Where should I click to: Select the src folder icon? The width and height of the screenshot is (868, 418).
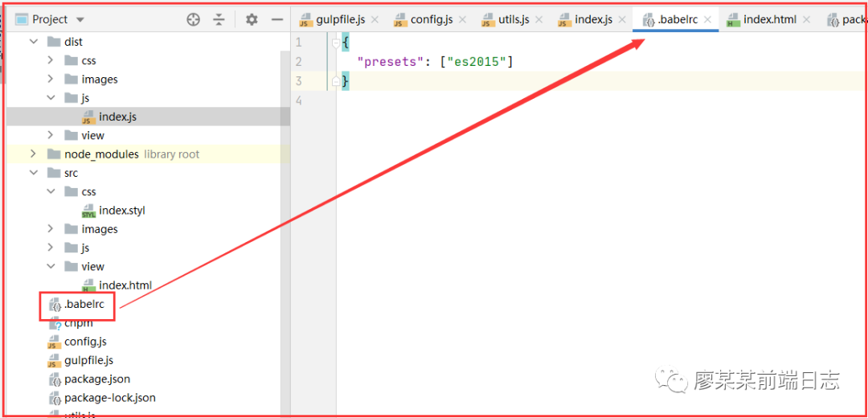(x=54, y=173)
